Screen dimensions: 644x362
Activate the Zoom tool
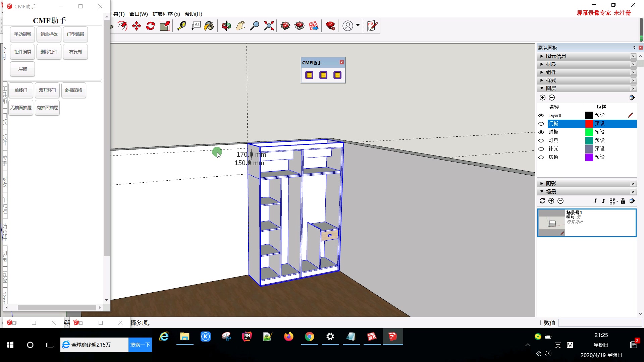coord(255,26)
